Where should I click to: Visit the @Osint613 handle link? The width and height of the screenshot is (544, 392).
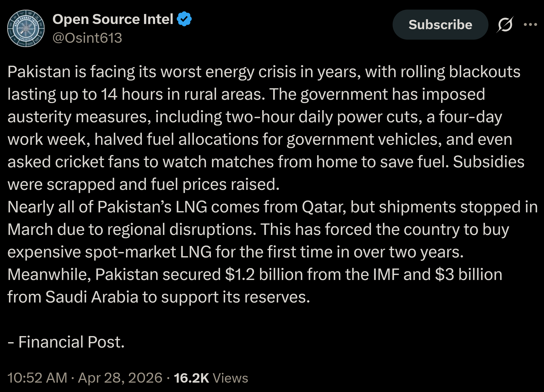pyautogui.click(x=87, y=38)
